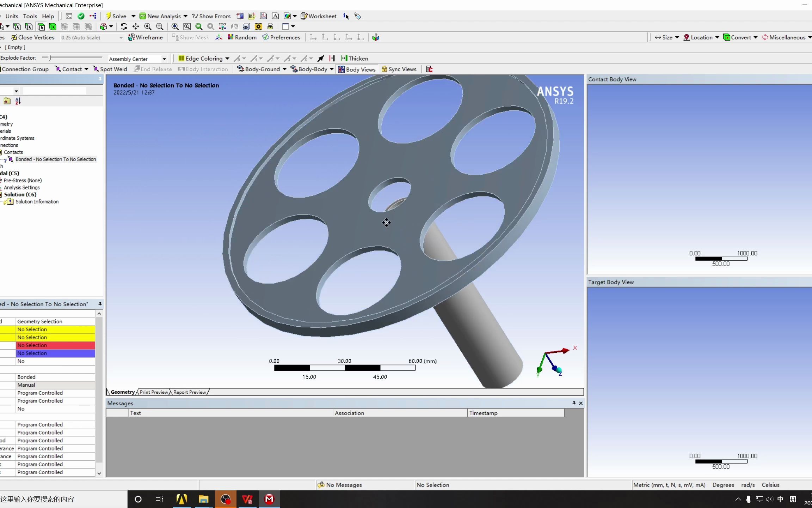Click the Solve lightning bolt button
This screenshot has width=812, height=508.
(x=116, y=16)
